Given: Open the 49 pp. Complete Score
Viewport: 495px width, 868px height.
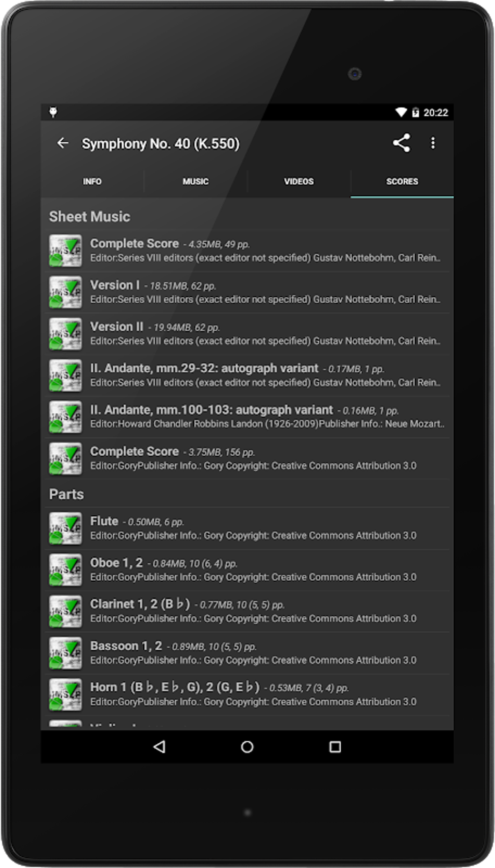Looking at the screenshot, I should click(x=264, y=250).
